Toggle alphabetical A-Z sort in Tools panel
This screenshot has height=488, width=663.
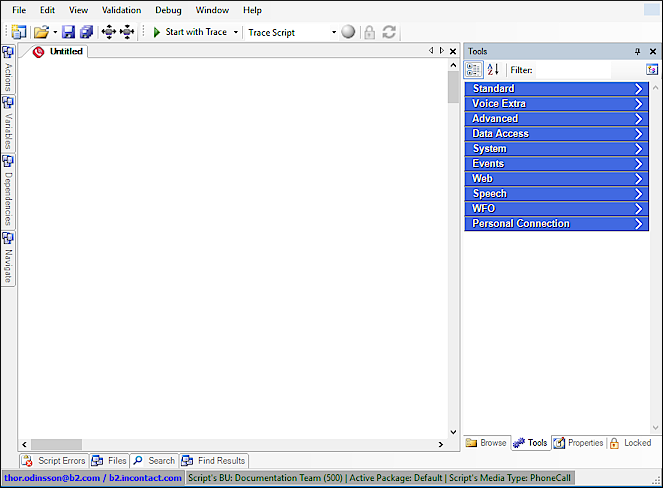tap(493, 70)
